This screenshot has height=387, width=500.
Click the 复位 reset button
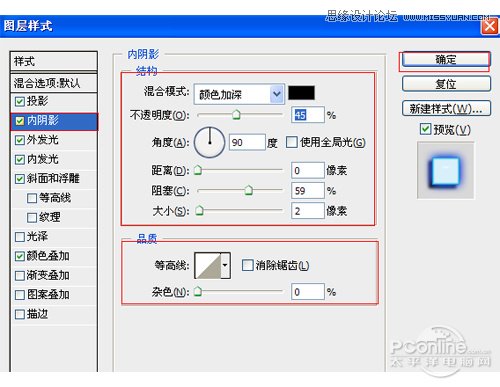446,84
